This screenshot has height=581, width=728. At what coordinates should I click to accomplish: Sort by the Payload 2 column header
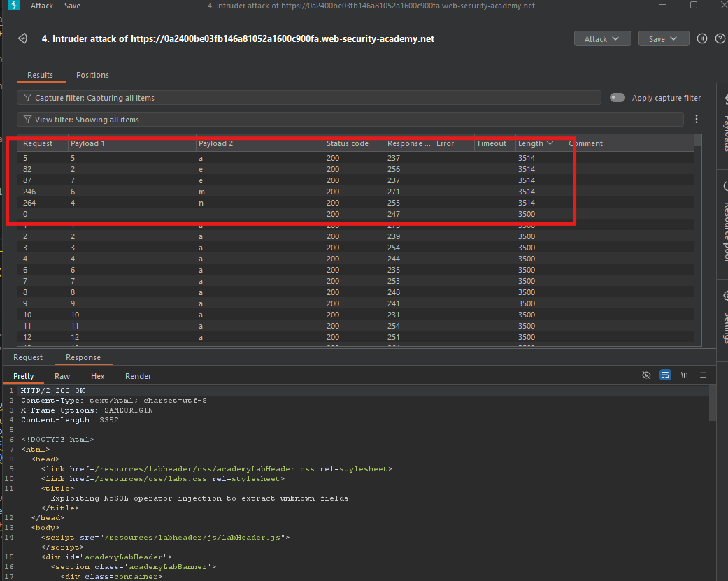pos(259,143)
